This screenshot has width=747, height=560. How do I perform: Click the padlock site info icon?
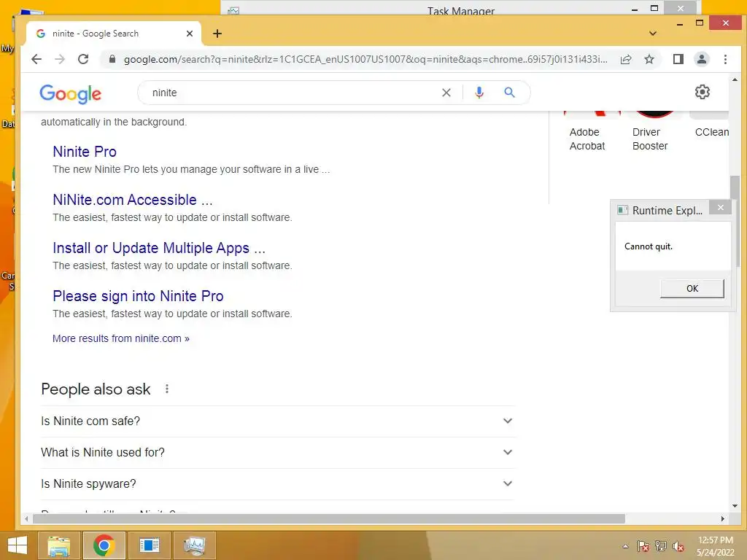point(112,59)
